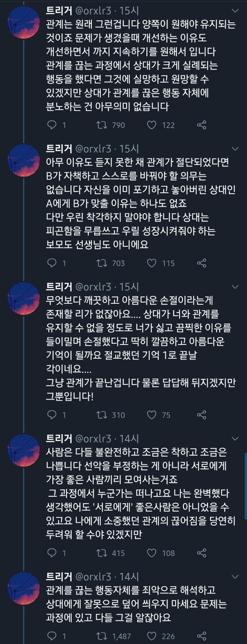This screenshot has height=644, width=247.
Task: Retweet the tweet showing 310 retweets
Action: click(x=102, y=415)
